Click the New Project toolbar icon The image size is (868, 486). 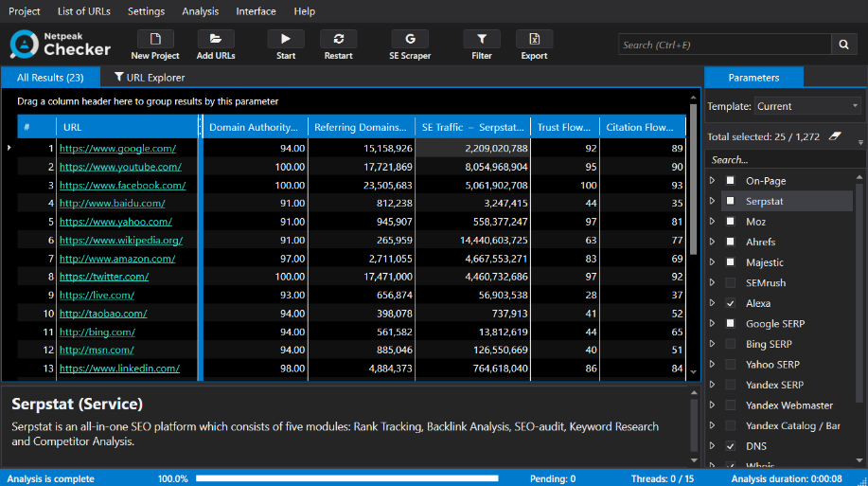click(155, 40)
